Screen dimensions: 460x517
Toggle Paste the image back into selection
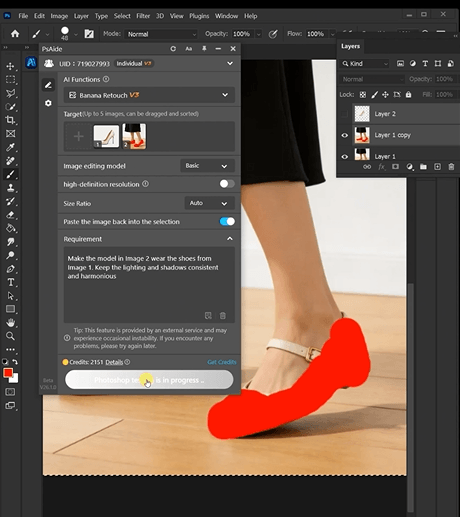(227, 221)
